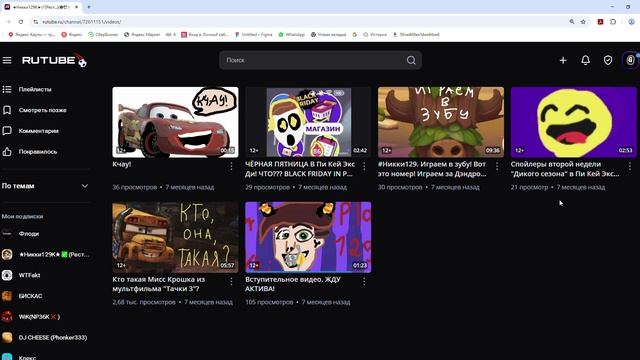Click the search magnifier icon in search bar
640x360 pixels.
pyautogui.click(x=411, y=60)
